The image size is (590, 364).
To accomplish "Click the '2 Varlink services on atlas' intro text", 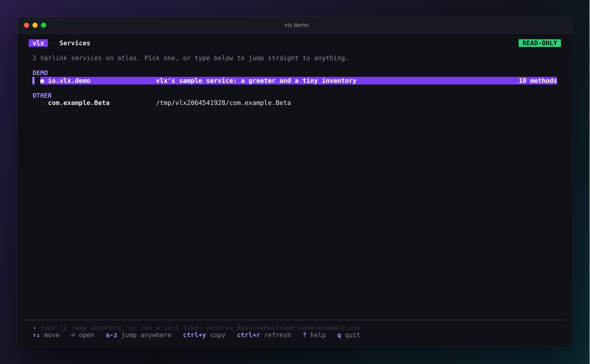I will (190, 58).
